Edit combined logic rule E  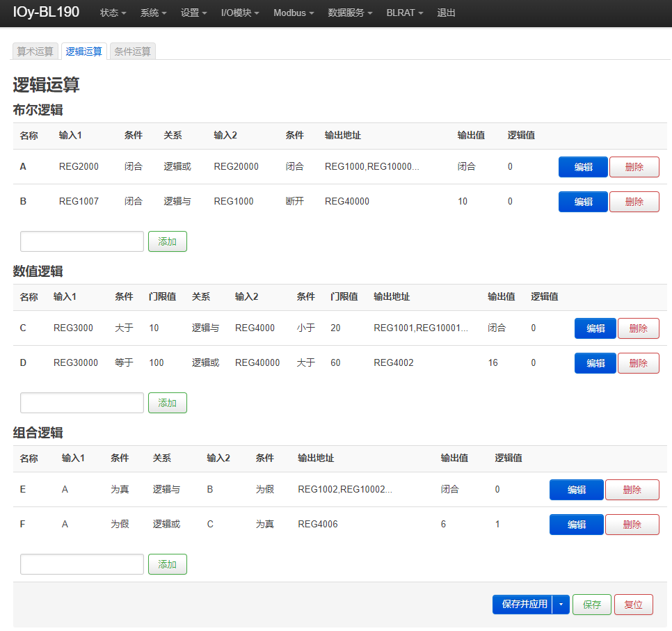coord(577,490)
